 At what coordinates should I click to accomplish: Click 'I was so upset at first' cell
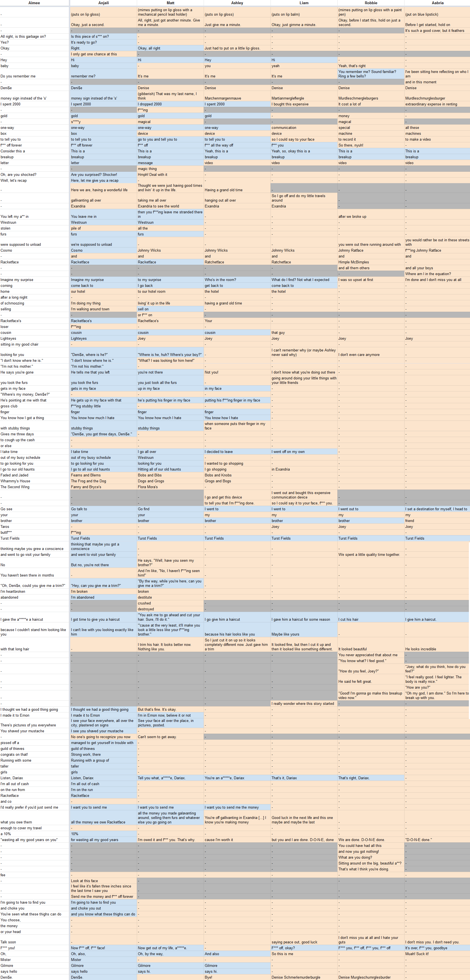click(x=371, y=280)
